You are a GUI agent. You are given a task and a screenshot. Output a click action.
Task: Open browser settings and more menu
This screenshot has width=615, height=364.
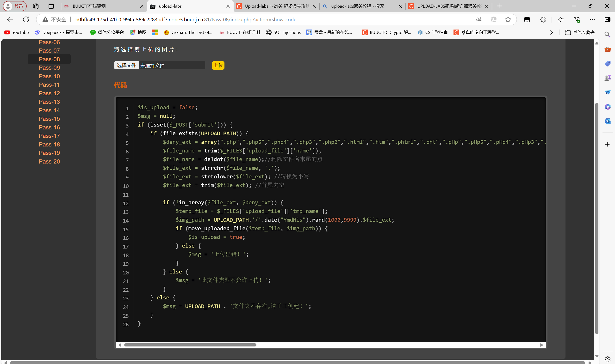point(592,19)
